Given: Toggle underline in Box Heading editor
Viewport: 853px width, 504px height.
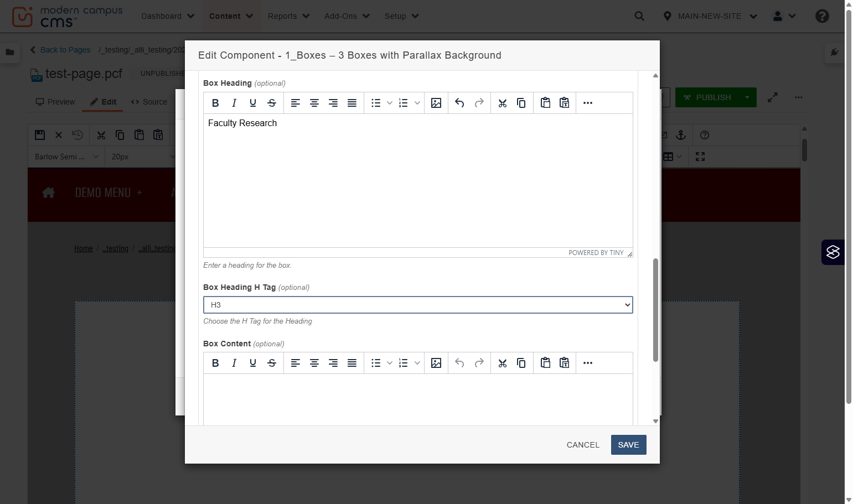Looking at the screenshot, I should [x=253, y=103].
